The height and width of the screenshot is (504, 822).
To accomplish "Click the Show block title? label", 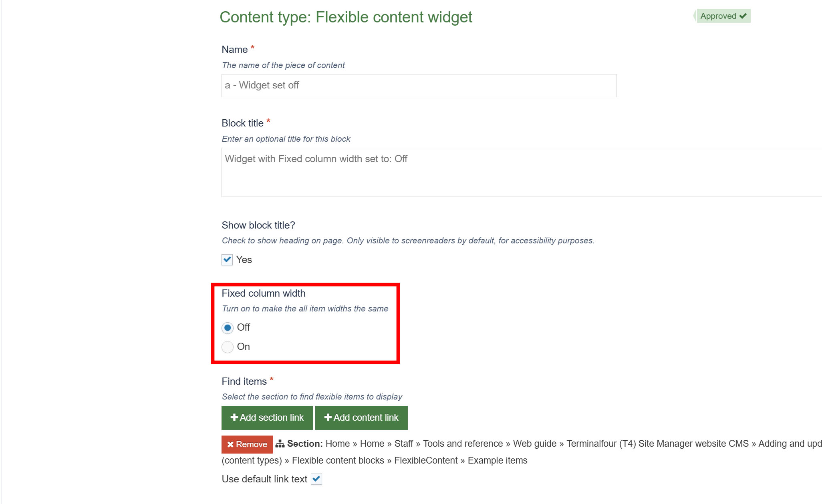I will pyautogui.click(x=258, y=225).
